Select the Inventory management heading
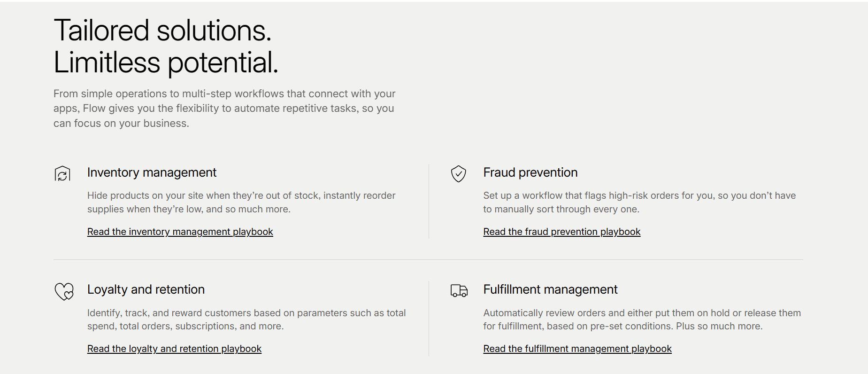This screenshot has height=374, width=868. pyautogui.click(x=152, y=172)
